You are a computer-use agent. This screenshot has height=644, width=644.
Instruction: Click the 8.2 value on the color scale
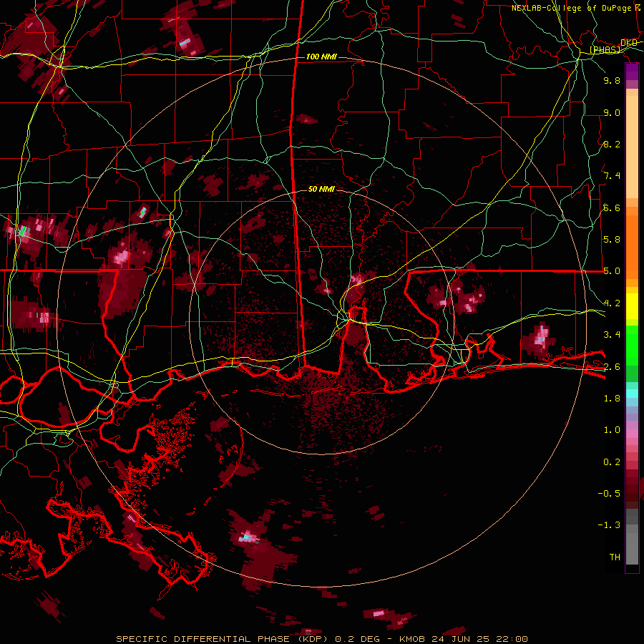(612, 144)
